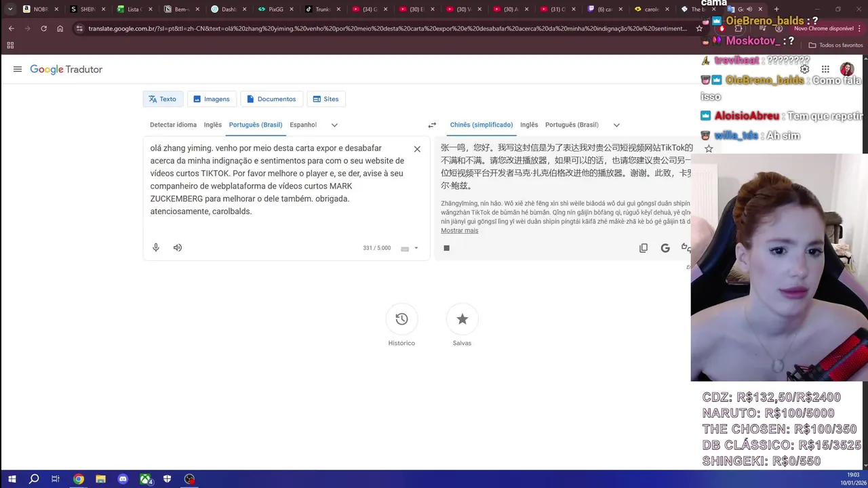
Task: Select Chinês (simplificado) as target language
Action: click(x=481, y=125)
